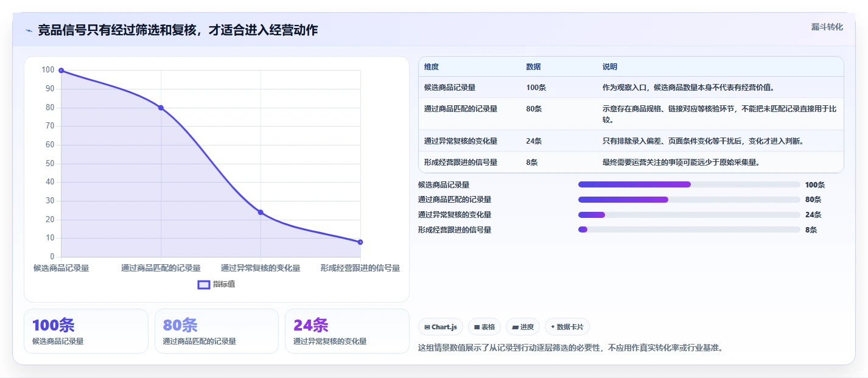The image size is (868, 378).
Task: Click the 通过商品匹配的记录量 progress bar
Action: 689,200
